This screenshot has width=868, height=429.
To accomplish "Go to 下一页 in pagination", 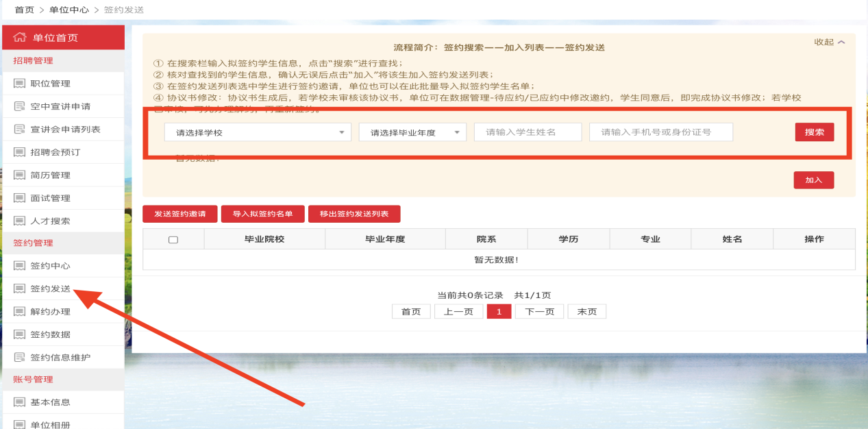I will coord(538,312).
